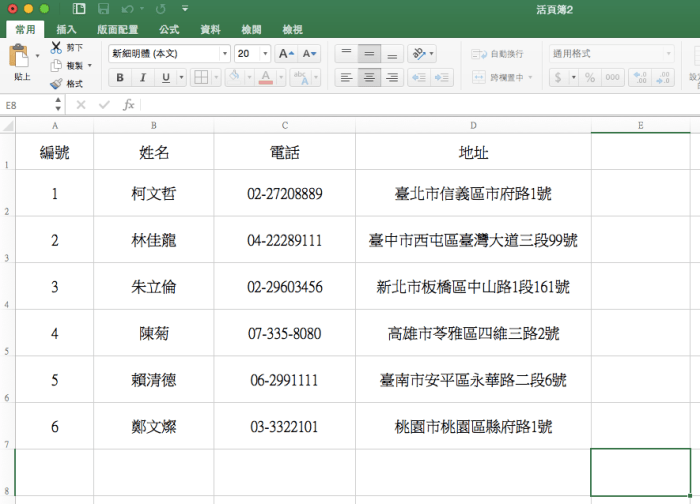Screen dimensions: 700x504
Task: Open the font name dropdown 新細明體
Action: tap(225, 54)
